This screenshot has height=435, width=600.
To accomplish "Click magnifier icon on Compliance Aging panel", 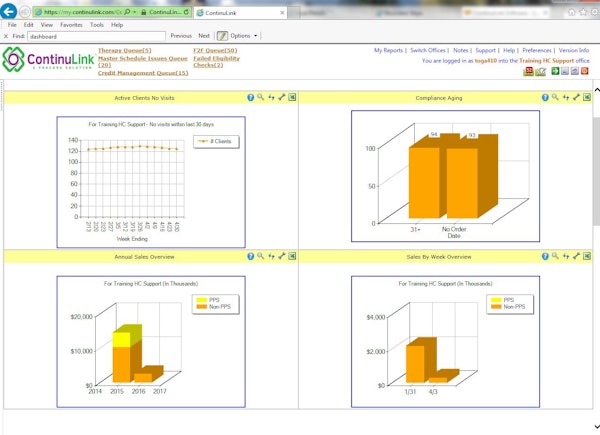I will pyautogui.click(x=555, y=98).
